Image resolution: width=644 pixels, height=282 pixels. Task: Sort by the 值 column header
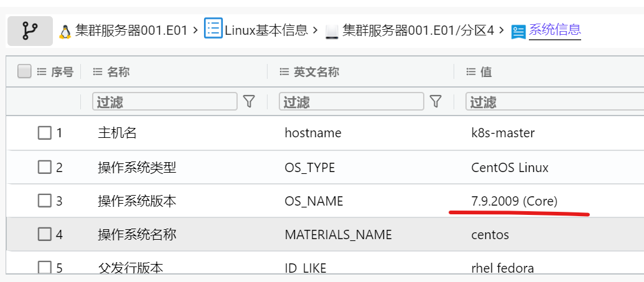tap(486, 72)
